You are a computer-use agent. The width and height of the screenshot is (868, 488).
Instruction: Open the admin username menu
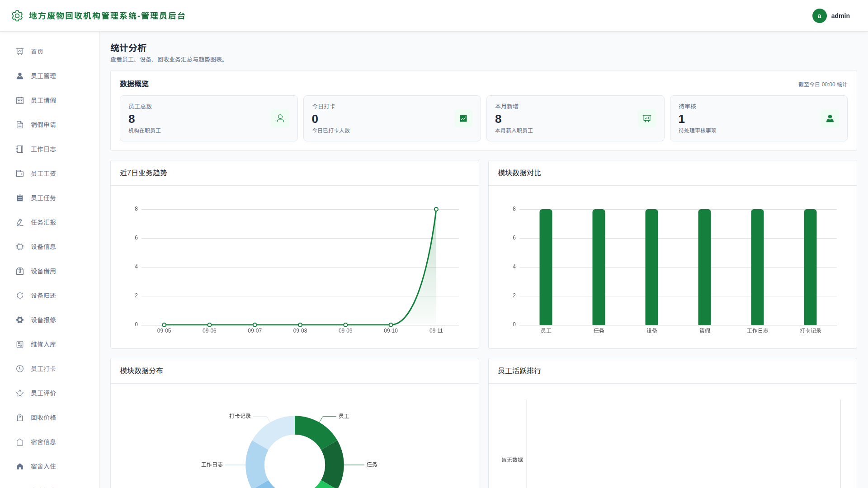[840, 16]
